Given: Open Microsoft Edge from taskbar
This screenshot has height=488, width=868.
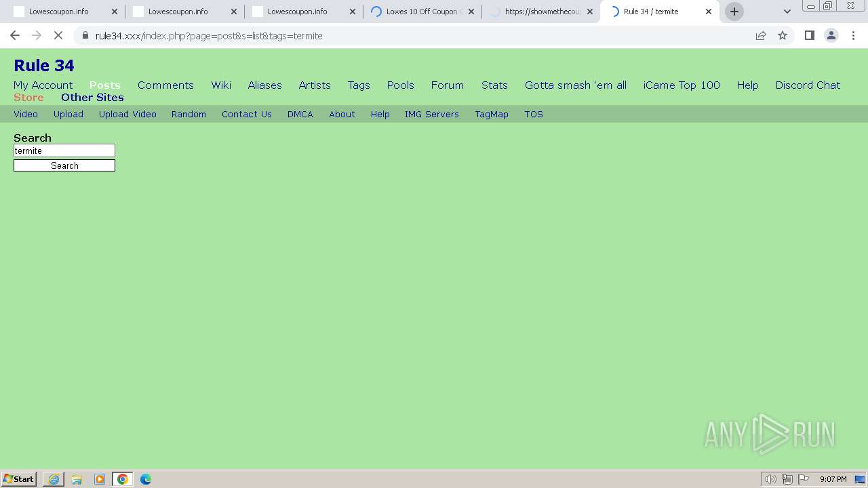Looking at the screenshot, I should [146, 479].
